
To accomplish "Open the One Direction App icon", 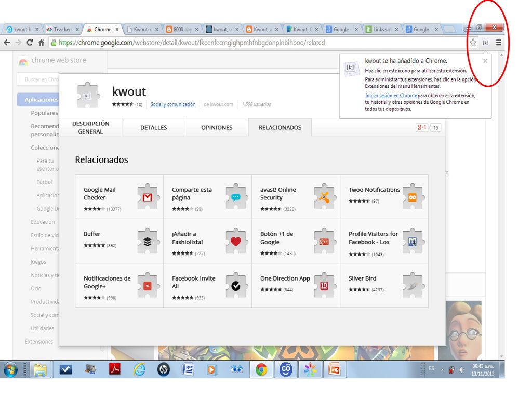I will pos(324,286).
